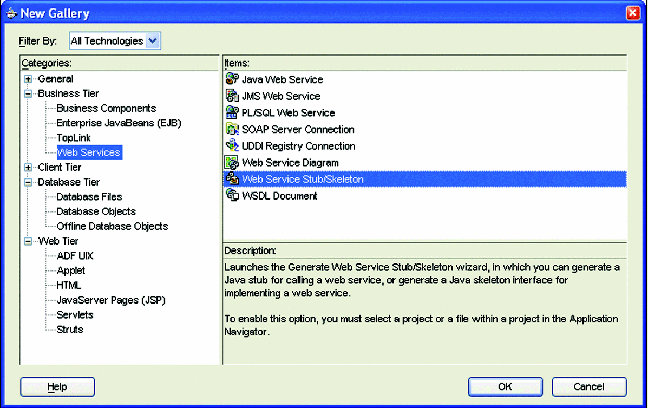Open the Filter By dropdown
Viewport: 648px width, 408px height.
pyautogui.click(x=152, y=41)
